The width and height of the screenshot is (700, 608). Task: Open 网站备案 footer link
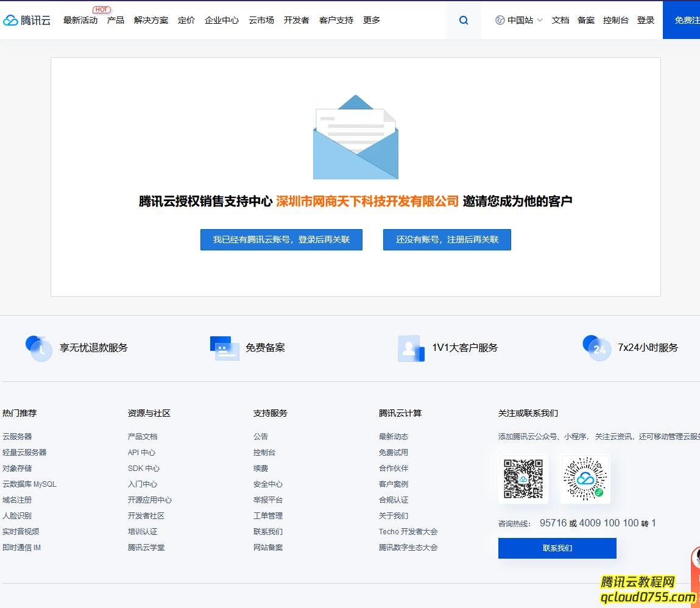pos(268,547)
